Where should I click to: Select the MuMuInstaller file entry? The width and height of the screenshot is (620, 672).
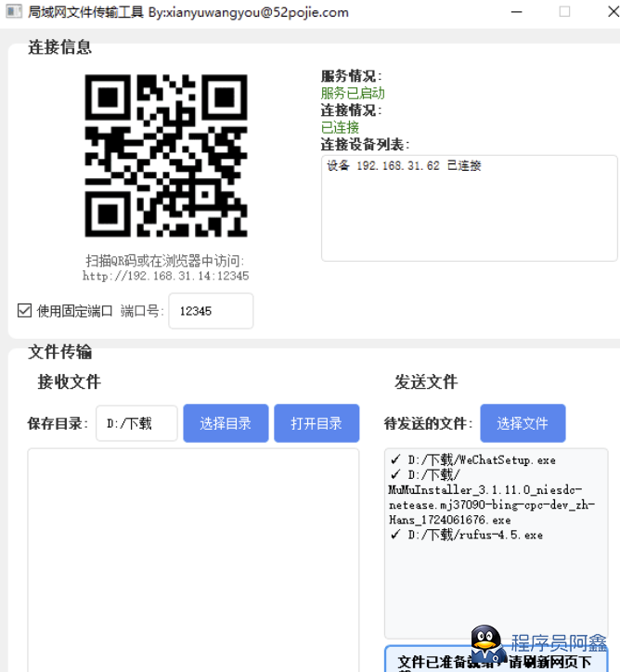click(490, 497)
